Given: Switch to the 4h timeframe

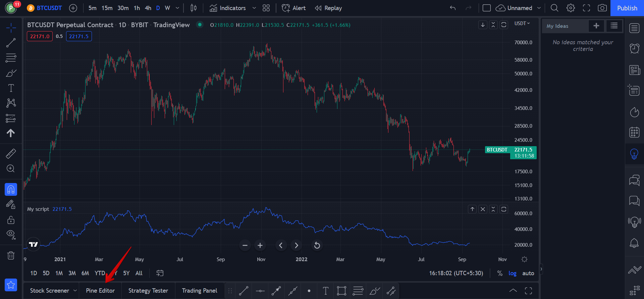Looking at the screenshot, I should click(148, 8).
